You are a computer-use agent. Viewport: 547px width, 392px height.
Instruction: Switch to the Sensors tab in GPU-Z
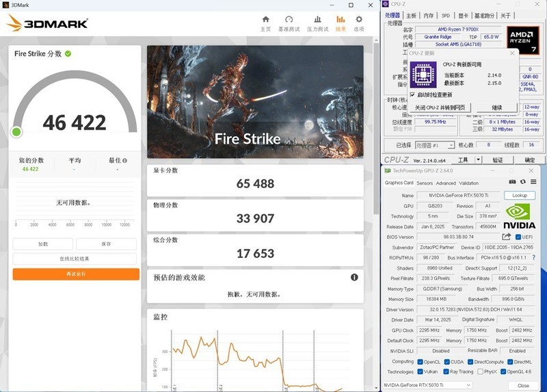tap(425, 183)
